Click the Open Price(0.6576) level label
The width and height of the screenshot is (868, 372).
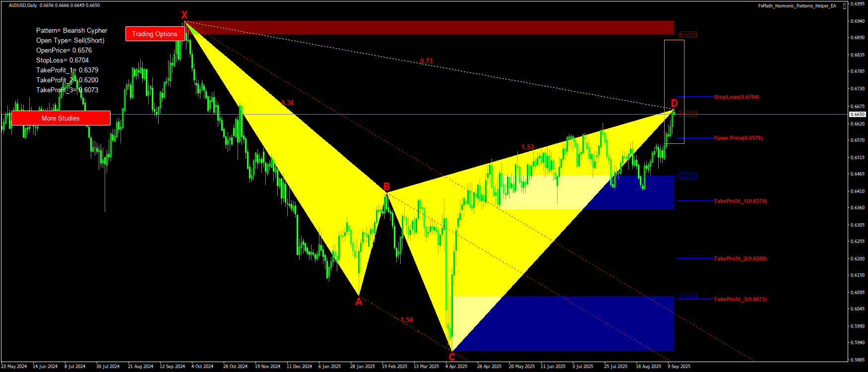point(738,138)
